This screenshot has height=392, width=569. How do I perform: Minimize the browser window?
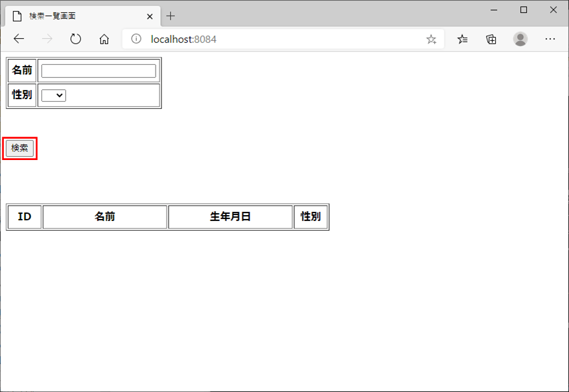[x=494, y=10]
